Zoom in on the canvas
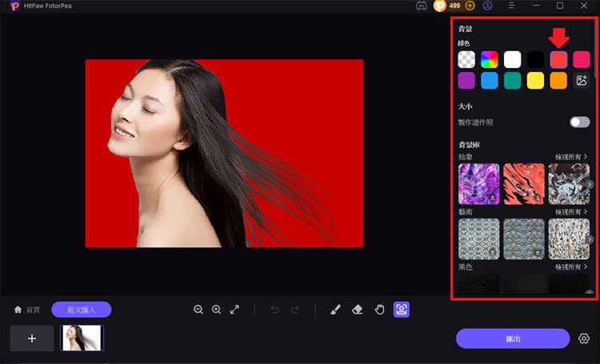 click(x=217, y=310)
